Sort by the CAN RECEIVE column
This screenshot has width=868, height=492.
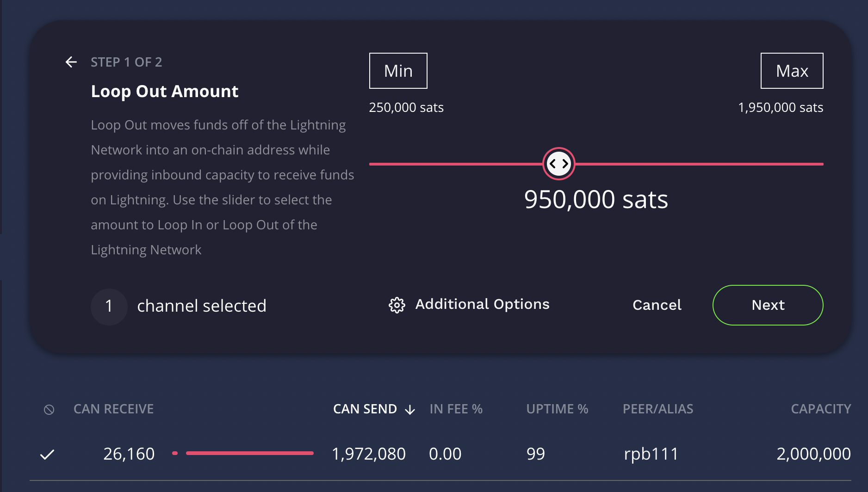(x=113, y=409)
